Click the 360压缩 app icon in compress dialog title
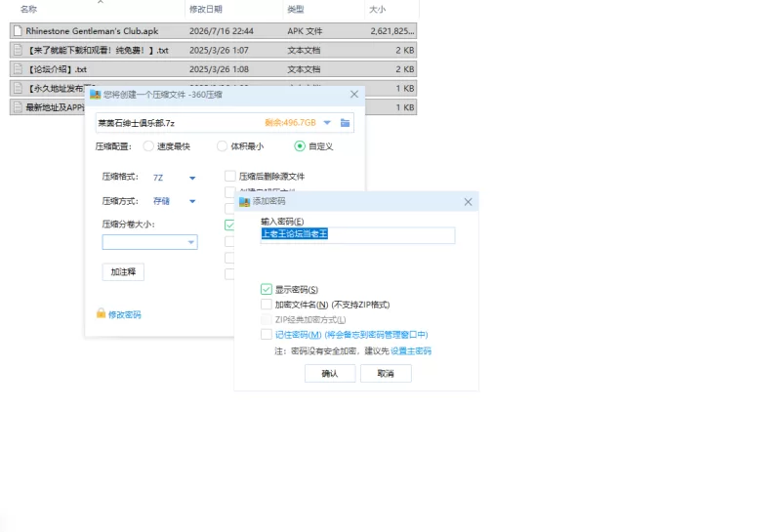Image resolution: width=781 pixels, height=532 pixels. tap(95, 94)
